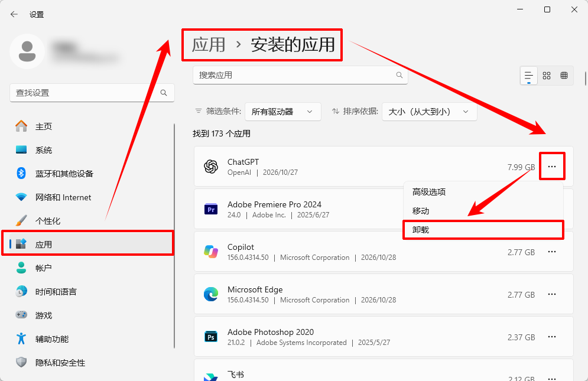The image size is (588, 381).
Task: Switch to table view layout
Action: point(564,76)
